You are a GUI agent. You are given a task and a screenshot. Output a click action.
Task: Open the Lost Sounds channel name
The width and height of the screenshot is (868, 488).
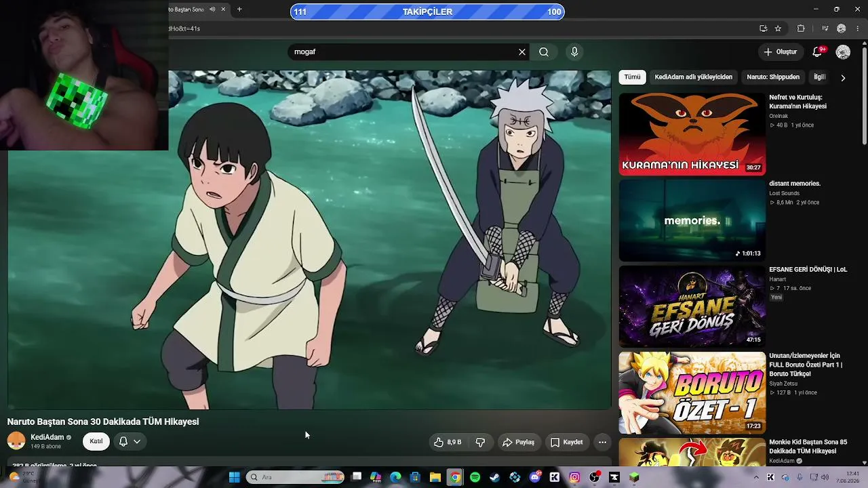pyautogui.click(x=784, y=193)
